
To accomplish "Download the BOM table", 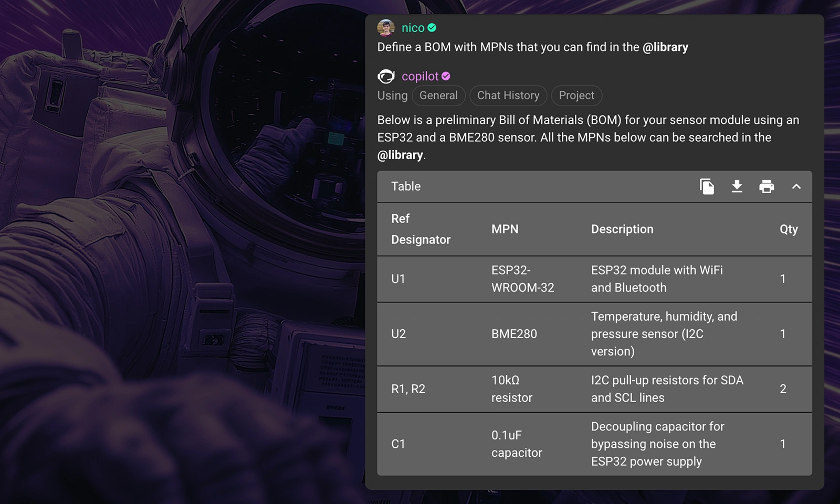I will coord(737,186).
